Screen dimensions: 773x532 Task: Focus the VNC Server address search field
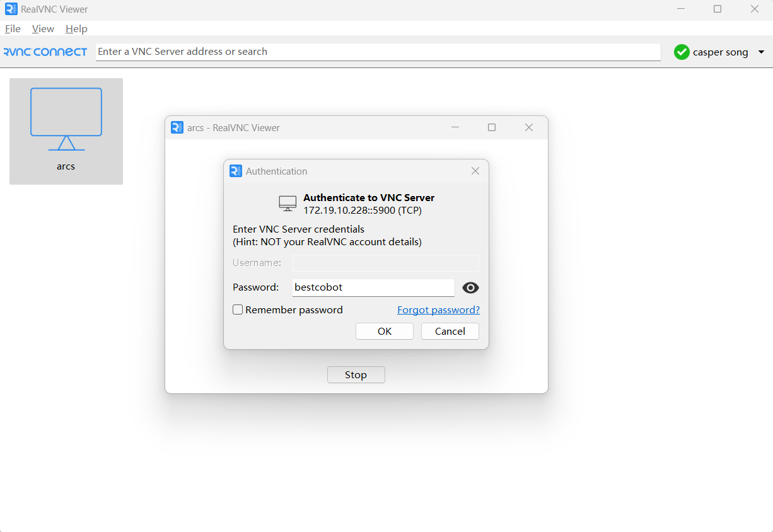tap(378, 52)
